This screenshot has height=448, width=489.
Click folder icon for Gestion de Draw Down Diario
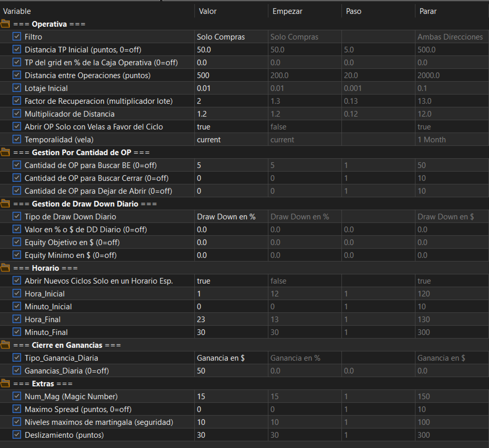tap(5, 203)
